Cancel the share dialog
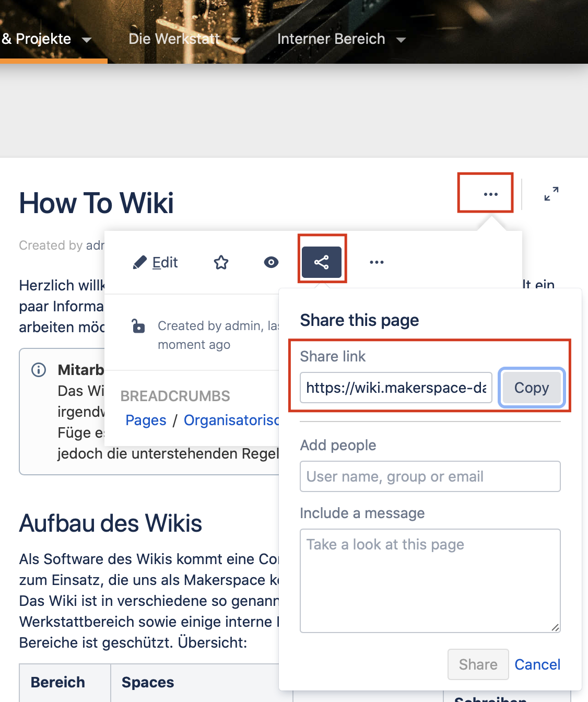The height and width of the screenshot is (702, 588). (537, 664)
